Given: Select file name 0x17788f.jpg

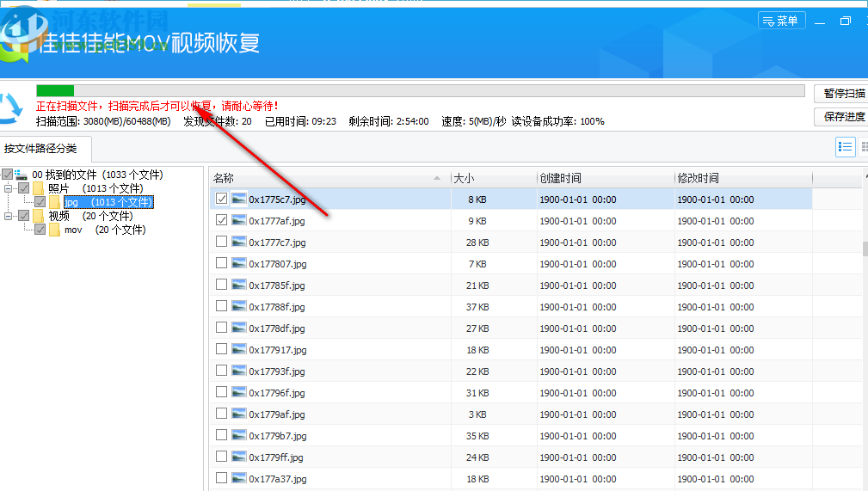Looking at the screenshot, I should [x=277, y=307].
